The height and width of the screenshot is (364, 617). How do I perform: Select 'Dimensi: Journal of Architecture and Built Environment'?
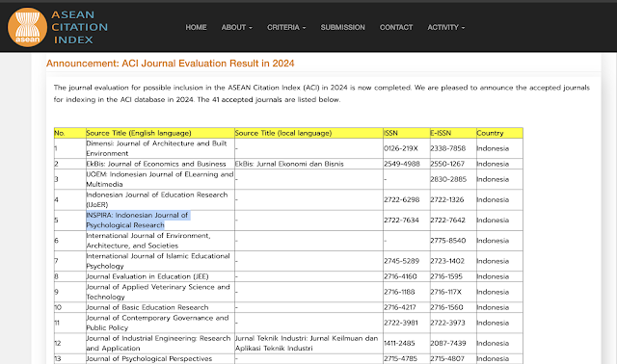tap(156, 148)
